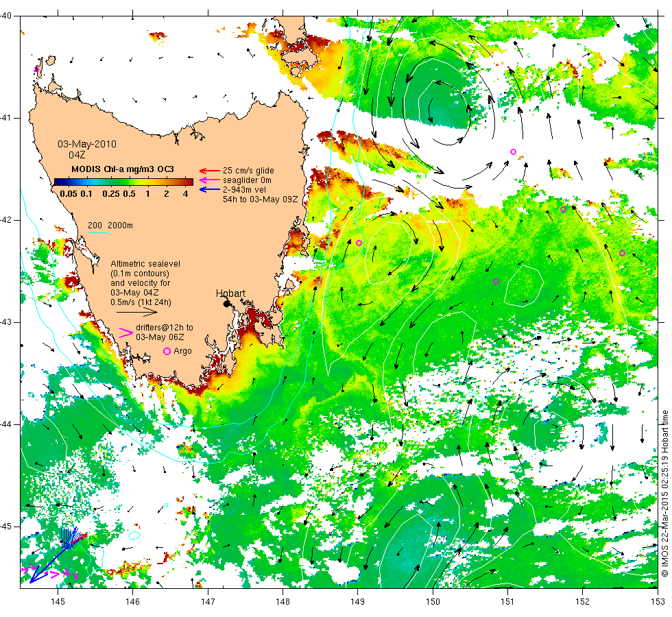672x617 pixels.
Task: Click the '-45' latitude axis label
Action: click(x=5, y=527)
